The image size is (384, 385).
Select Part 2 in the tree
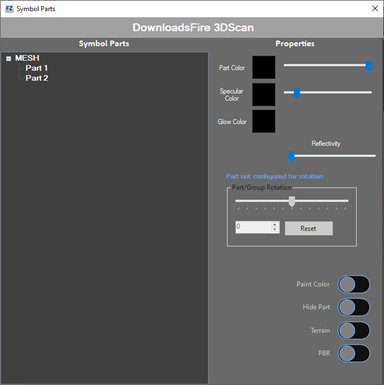pos(37,78)
